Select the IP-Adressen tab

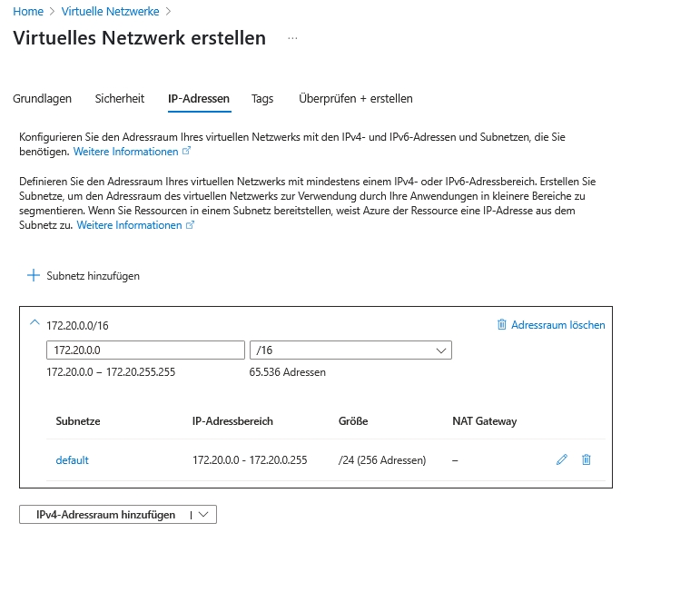[x=199, y=98]
